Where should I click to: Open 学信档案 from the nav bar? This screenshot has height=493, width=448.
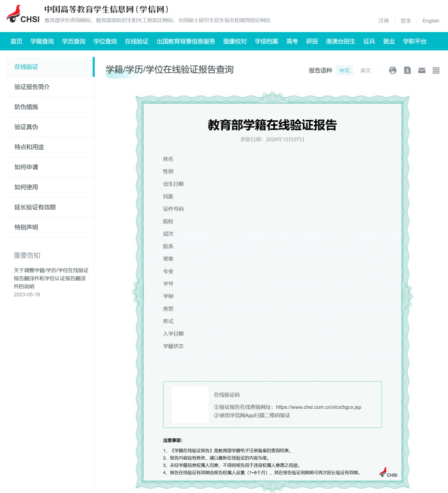pyautogui.click(x=267, y=41)
